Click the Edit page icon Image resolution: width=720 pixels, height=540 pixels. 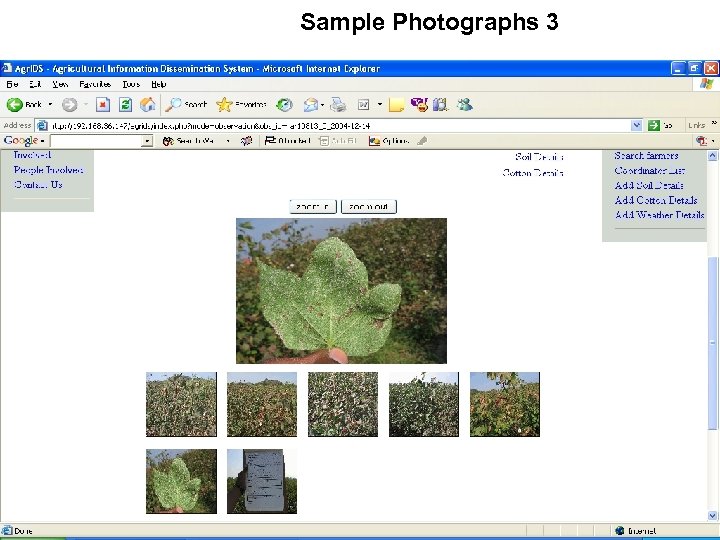tap(364, 105)
